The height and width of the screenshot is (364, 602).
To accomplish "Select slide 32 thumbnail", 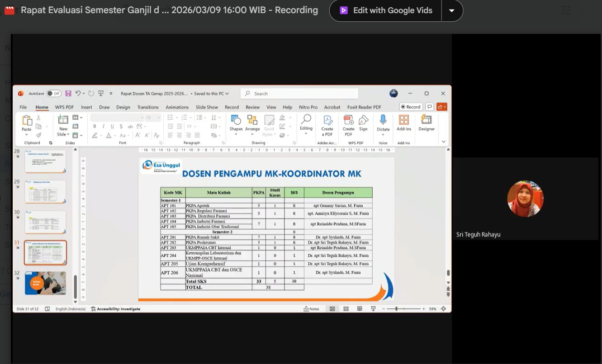I will click(x=45, y=283).
